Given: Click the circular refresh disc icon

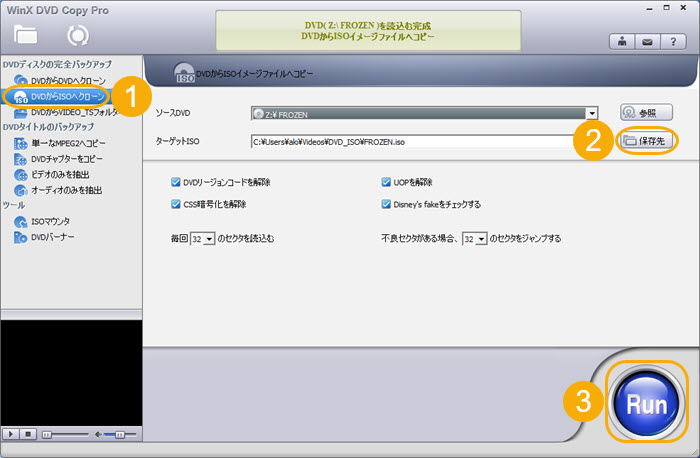Looking at the screenshot, I should (x=78, y=35).
